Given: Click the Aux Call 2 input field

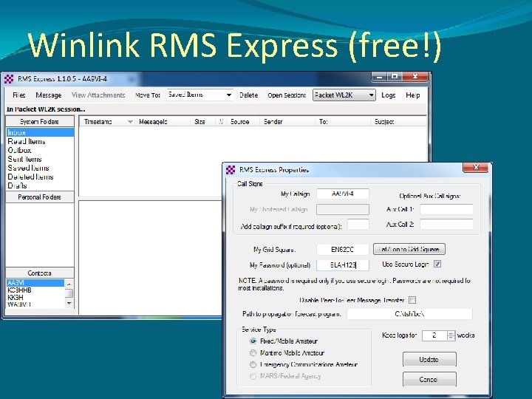Looking at the screenshot, I should tap(446, 225).
